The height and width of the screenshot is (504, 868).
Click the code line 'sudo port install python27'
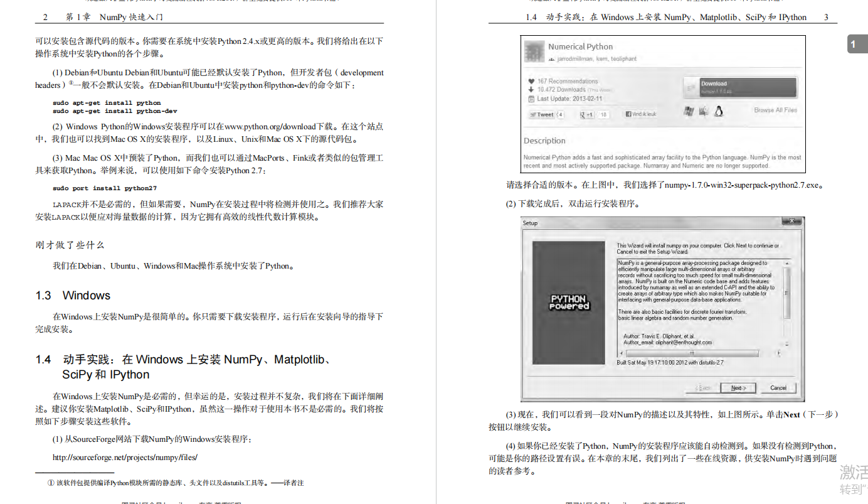(x=105, y=188)
